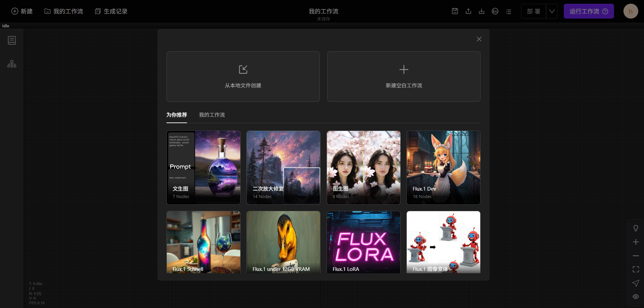Open 我的工作流 folder in top bar

coord(64,11)
